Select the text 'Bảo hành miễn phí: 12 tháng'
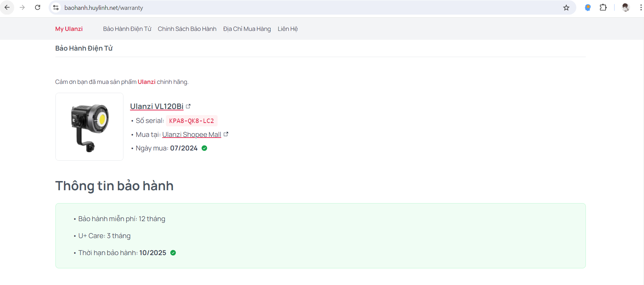644x285 pixels. click(x=122, y=219)
